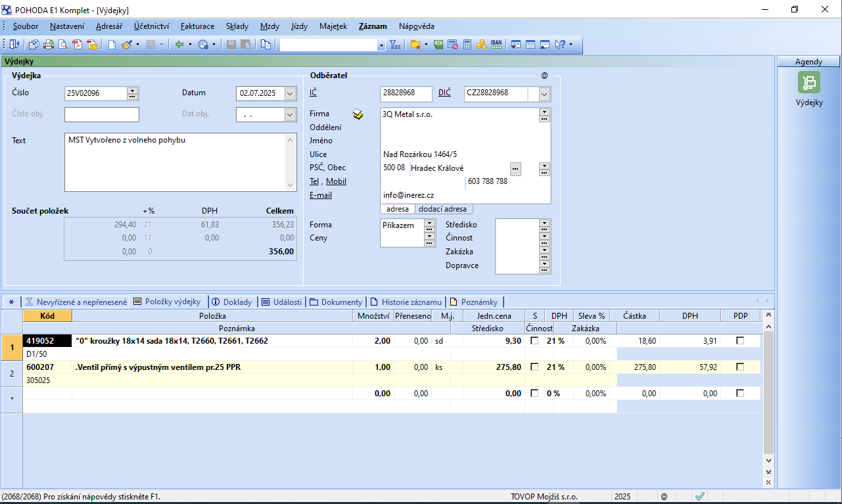Expand the DIČ dropdown arrow
Viewport: 842px width, 504px height.
544,94
